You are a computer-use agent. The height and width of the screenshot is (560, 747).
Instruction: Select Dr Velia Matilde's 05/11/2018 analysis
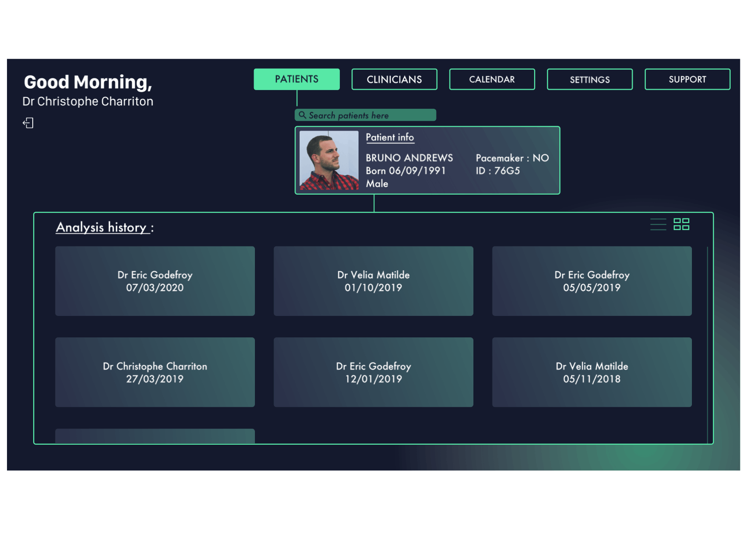point(592,372)
